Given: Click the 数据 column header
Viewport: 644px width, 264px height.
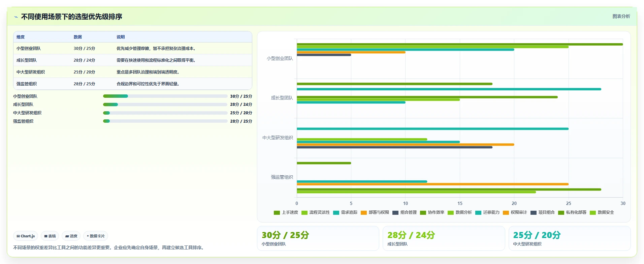Looking at the screenshot, I should [x=78, y=37].
